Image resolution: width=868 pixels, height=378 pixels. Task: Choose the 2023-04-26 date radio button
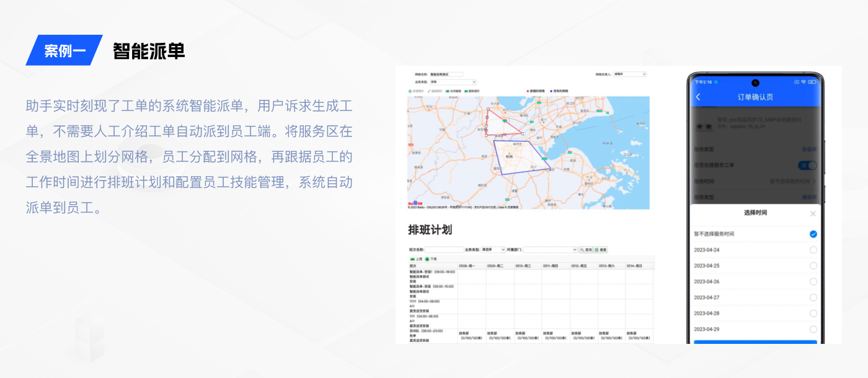pyautogui.click(x=813, y=281)
